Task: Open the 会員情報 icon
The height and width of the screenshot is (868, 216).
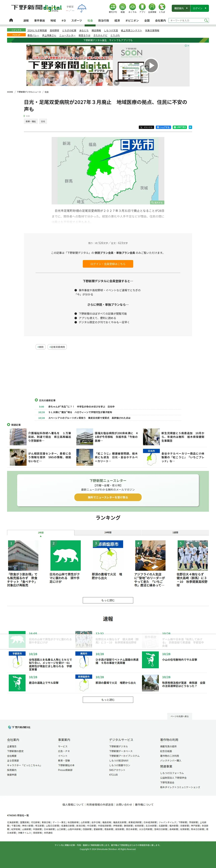Action: click(x=152, y=8)
